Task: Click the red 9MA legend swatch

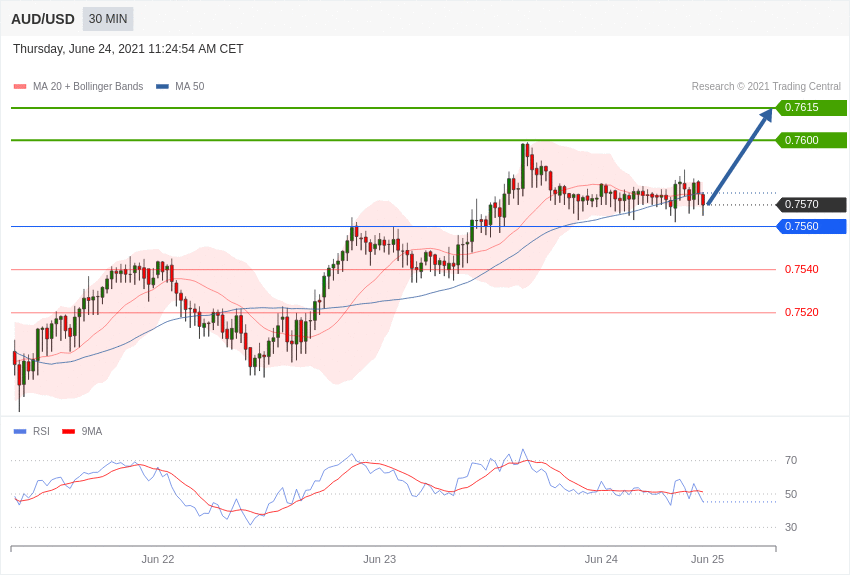Action: click(68, 431)
